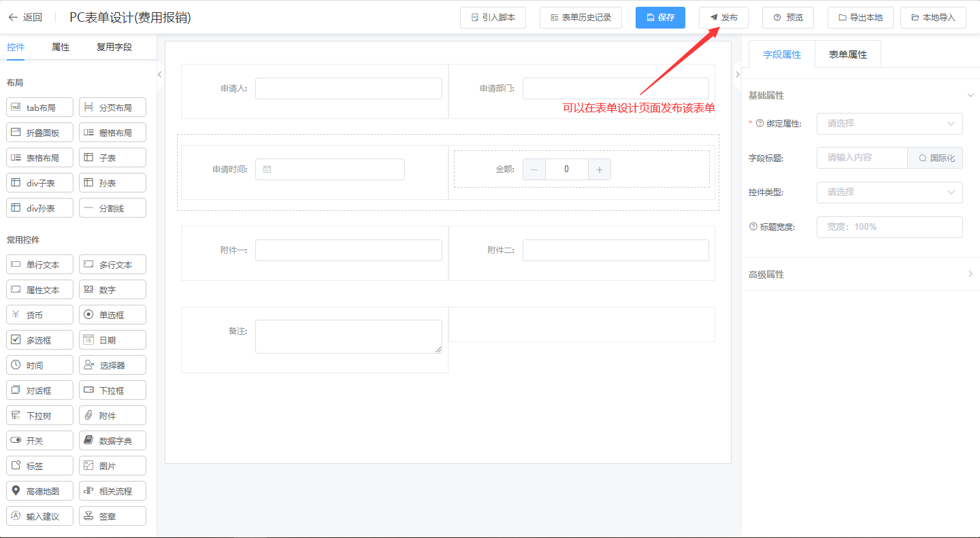Open the 复用字段 tab

tap(114, 48)
